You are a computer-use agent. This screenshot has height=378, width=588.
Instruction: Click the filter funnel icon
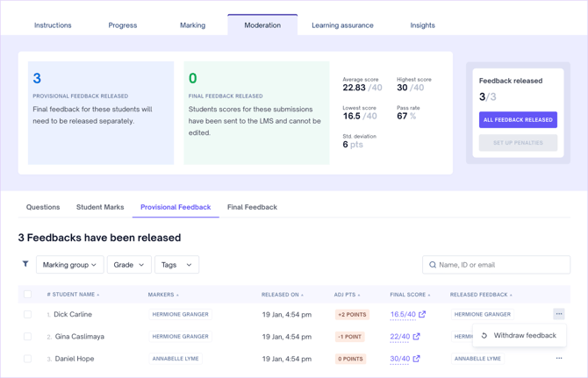[25, 264]
